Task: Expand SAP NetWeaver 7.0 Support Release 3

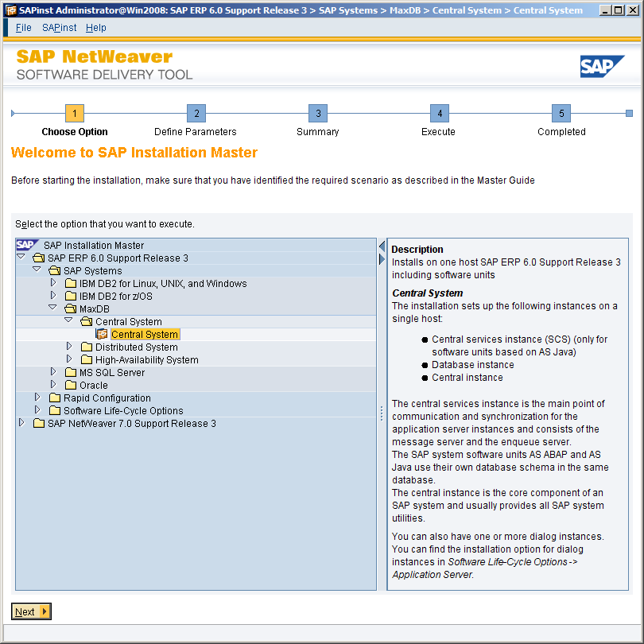Action: click(x=21, y=423)
